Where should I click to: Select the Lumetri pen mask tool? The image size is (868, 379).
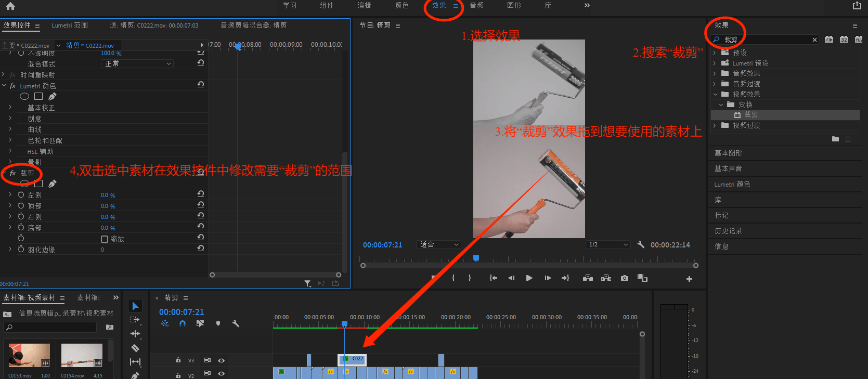pos(53,97)
